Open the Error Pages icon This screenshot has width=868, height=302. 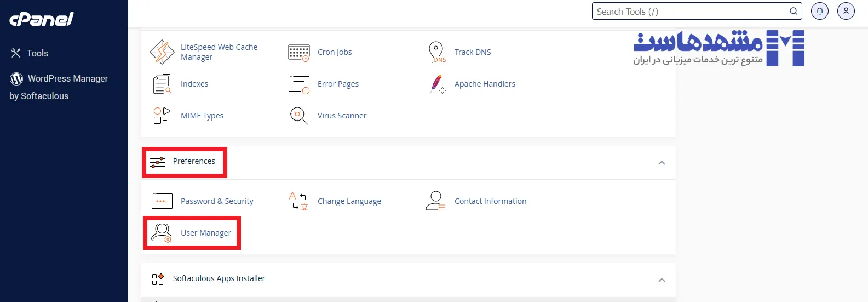[x=298, y=84]
